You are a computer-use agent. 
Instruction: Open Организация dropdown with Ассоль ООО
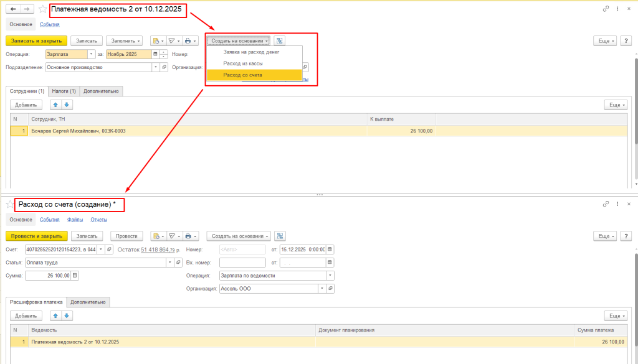[x=321, y=289]
